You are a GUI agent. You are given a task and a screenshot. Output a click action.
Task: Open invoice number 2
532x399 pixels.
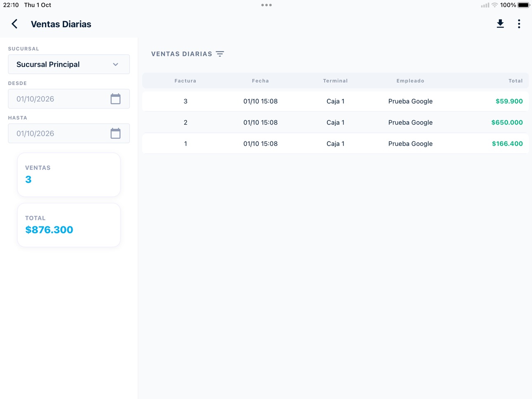335,122
